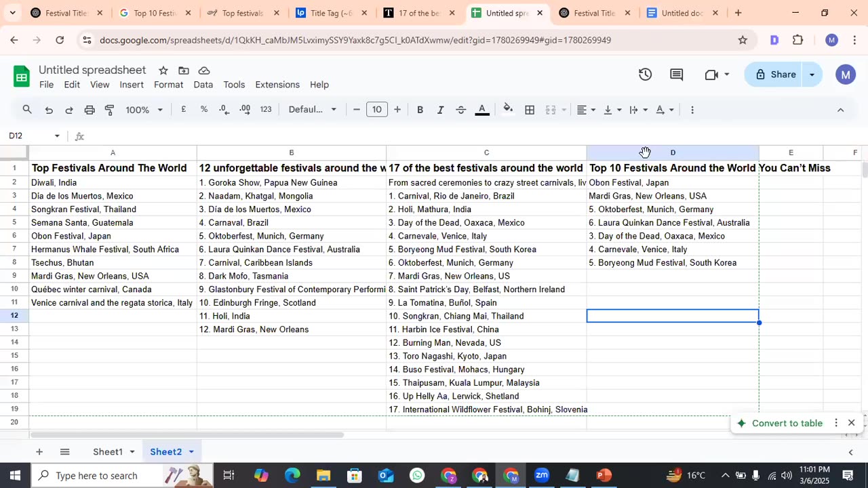Click the search menus magnifier icon
Viewport: 868px width, 488px height.
click(x=27, y=110)
